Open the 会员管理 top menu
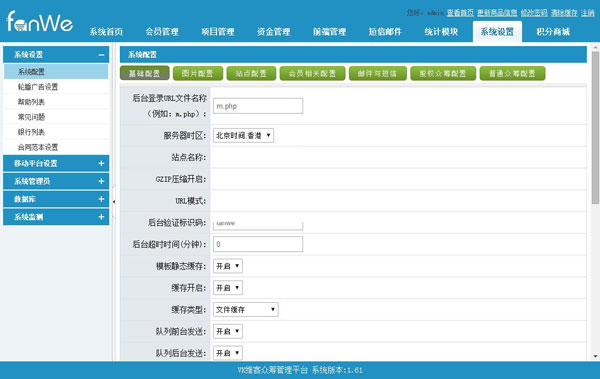Image resolution: width=600 pixels, height=379 pixels. [x=162, y=32]
